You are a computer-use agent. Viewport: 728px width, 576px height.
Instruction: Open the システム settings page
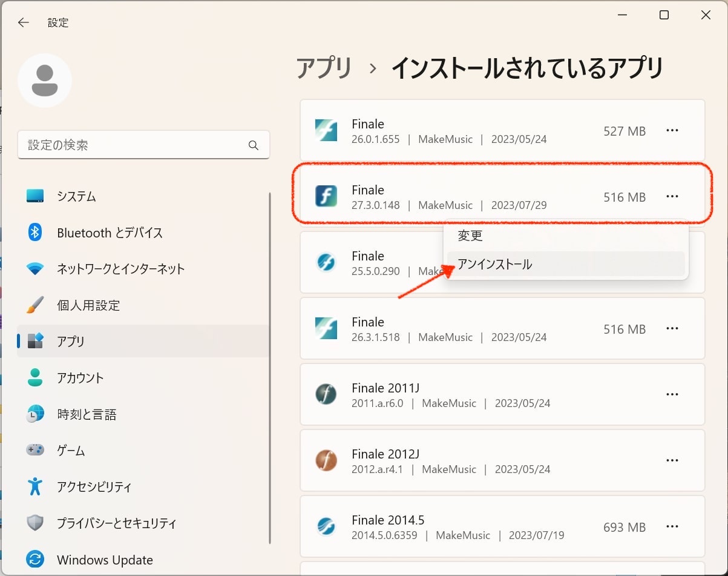pyautogui.click(x=143, y=196)
